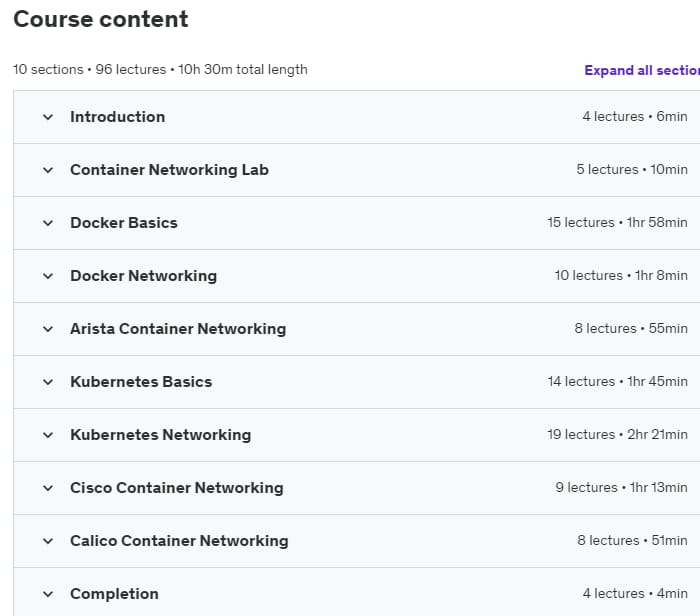The height and width of the screenshot is (616, 700).
Task: Expand the Docker Networking chevron
Action: (48, 276)
